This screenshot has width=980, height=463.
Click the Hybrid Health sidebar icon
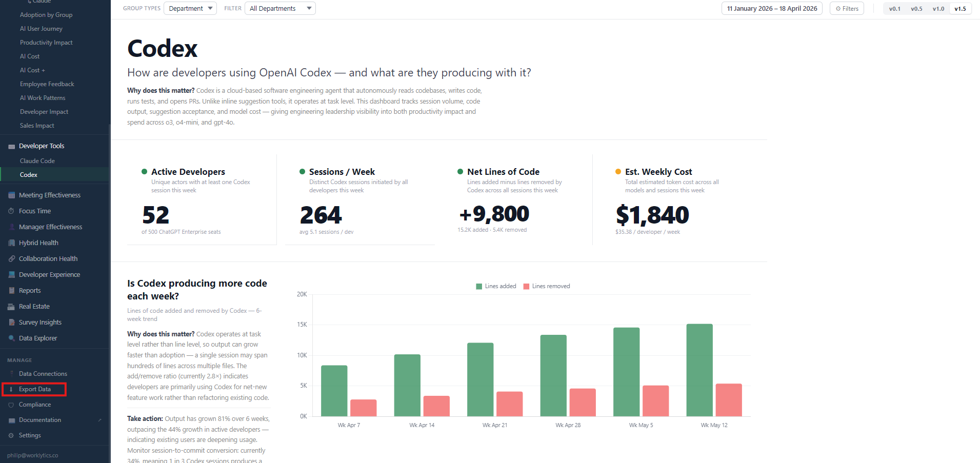pos(11,243)
